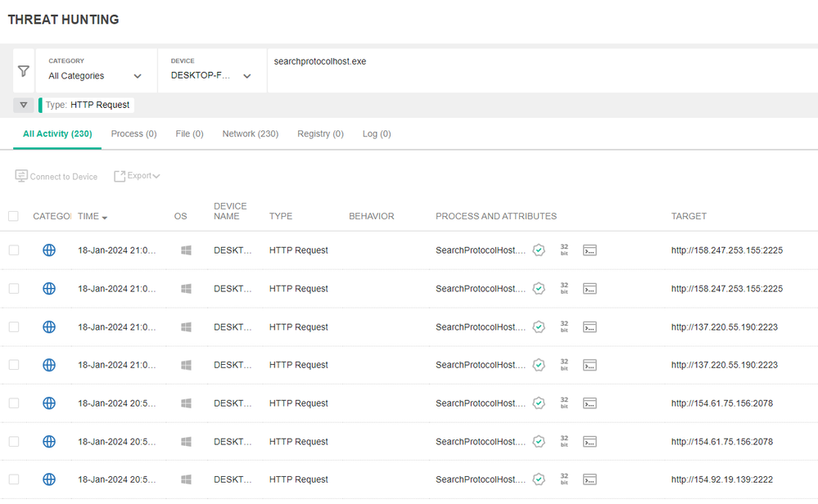
Task: Switch to the Network (230) tab
Action: pyautogui.click(x=251, y=133)
